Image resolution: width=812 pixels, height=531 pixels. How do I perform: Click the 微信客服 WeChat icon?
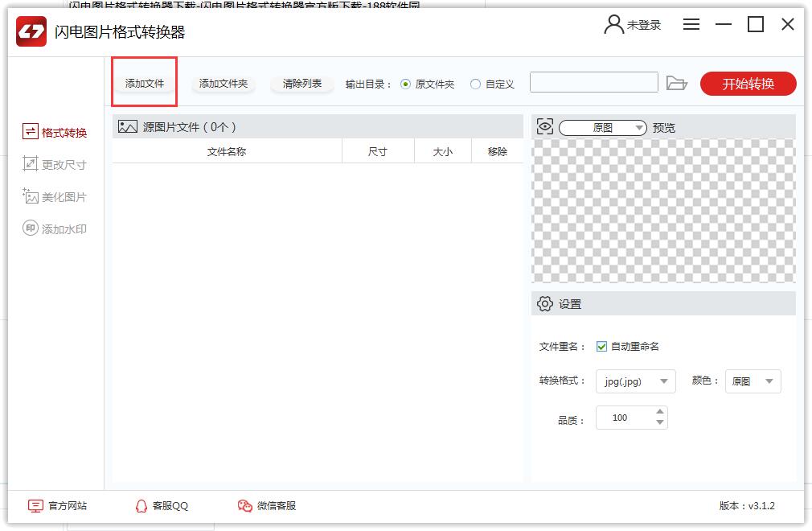coord(244,506)
